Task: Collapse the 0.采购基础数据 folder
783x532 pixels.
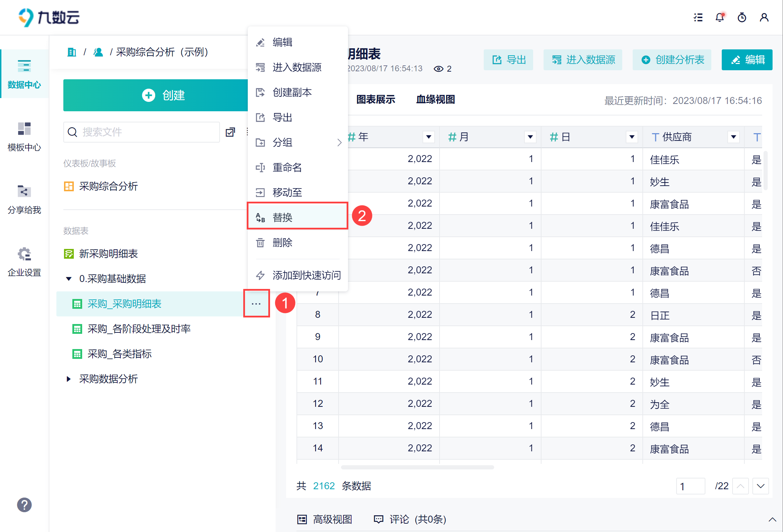Action: (x=69, y=279)
